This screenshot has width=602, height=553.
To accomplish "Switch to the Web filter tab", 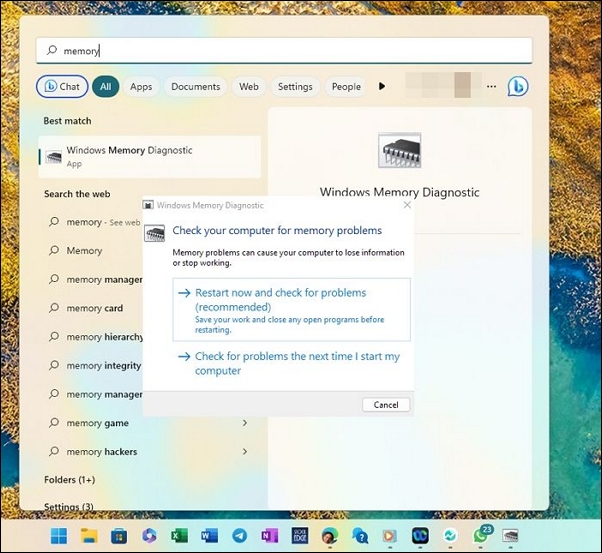I will [249, 87].
